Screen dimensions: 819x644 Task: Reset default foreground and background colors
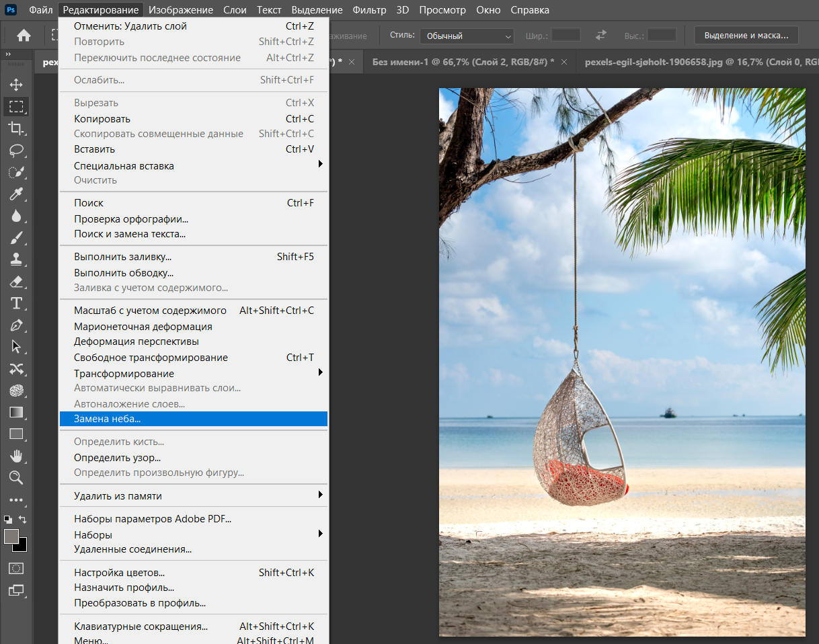pos(7,520)
